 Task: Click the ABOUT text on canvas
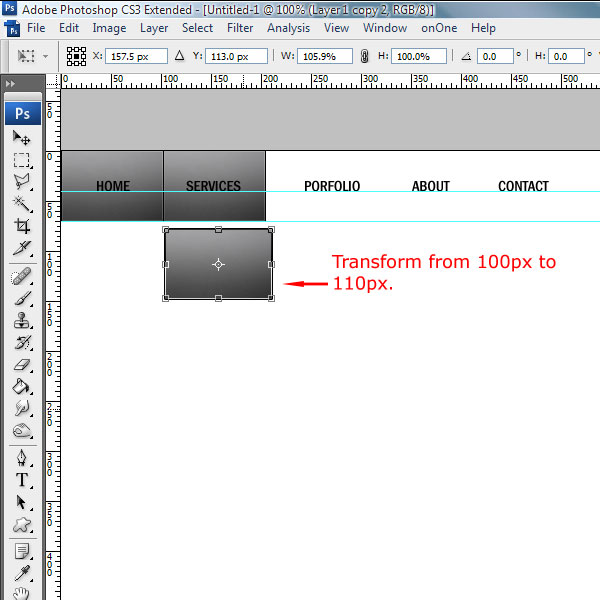(x=430, y=186)
